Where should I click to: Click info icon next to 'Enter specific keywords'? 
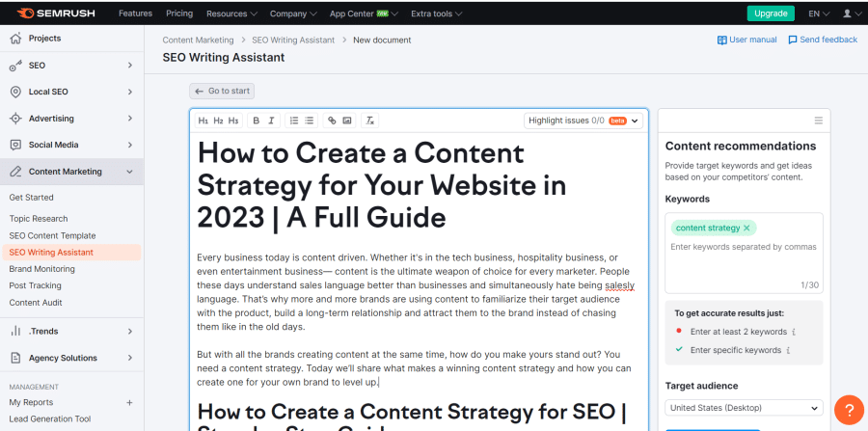(x=788, y=350)
